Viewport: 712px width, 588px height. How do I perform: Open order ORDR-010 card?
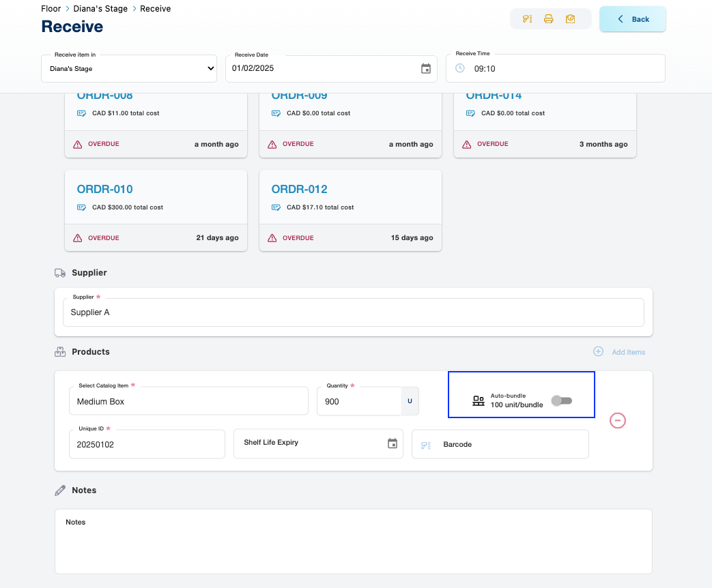[x=105, y=189]
